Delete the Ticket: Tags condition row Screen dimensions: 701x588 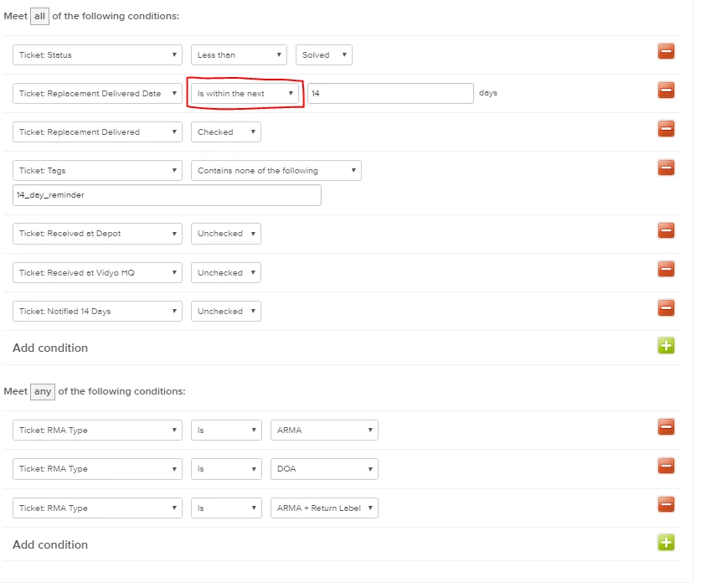666,168
